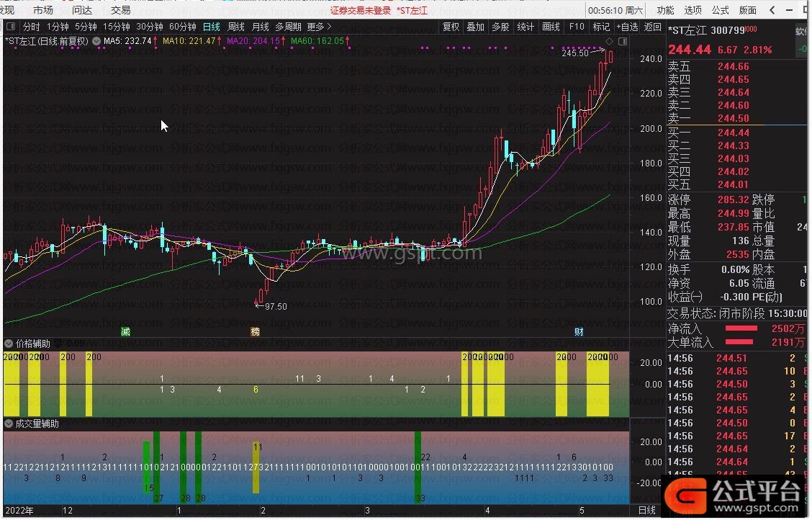Click the stock code 300799
This screenshot has height=520, width=812.
(728, 30)
